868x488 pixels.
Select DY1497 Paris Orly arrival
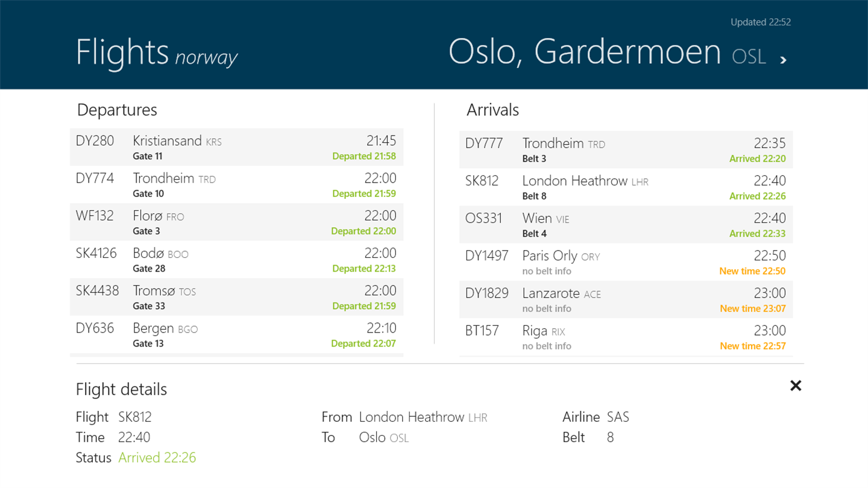626,262
